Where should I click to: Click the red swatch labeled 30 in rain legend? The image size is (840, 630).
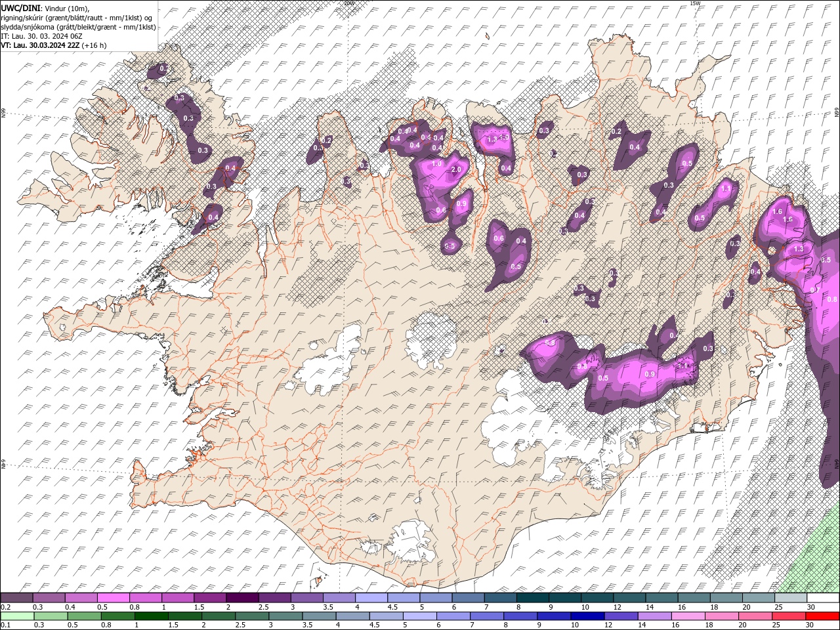pyautogui.click(x=822, y=616)
